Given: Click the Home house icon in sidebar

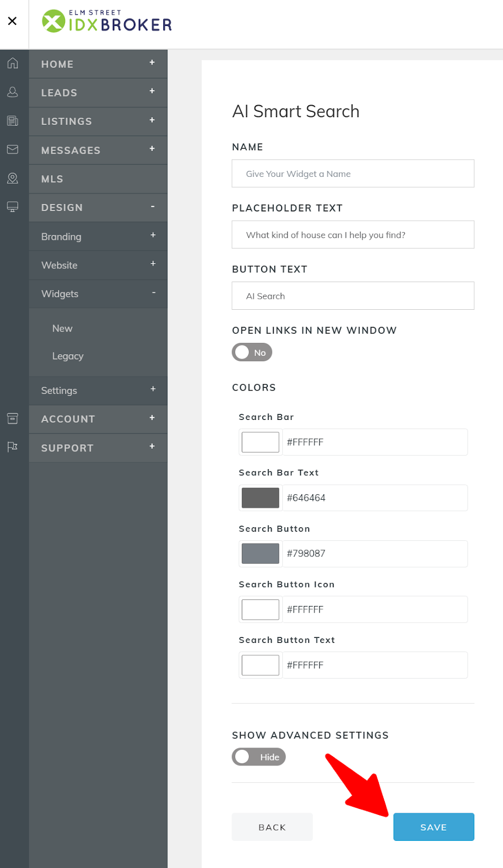Looking at the screenshot, I should [x=12, y=63].
